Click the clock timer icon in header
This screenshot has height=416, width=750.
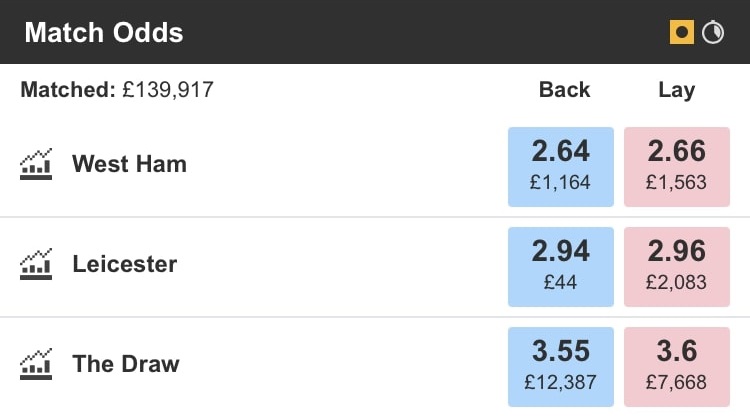click(713, 32)
